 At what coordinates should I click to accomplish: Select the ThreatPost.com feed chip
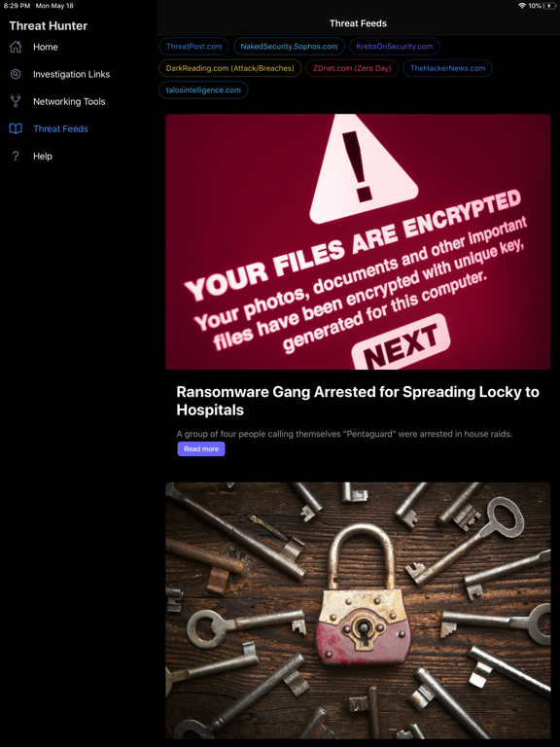point(193,47)
